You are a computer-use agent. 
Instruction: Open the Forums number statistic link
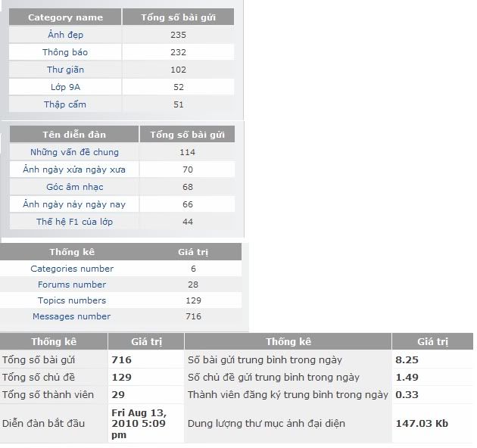(72, 285)
